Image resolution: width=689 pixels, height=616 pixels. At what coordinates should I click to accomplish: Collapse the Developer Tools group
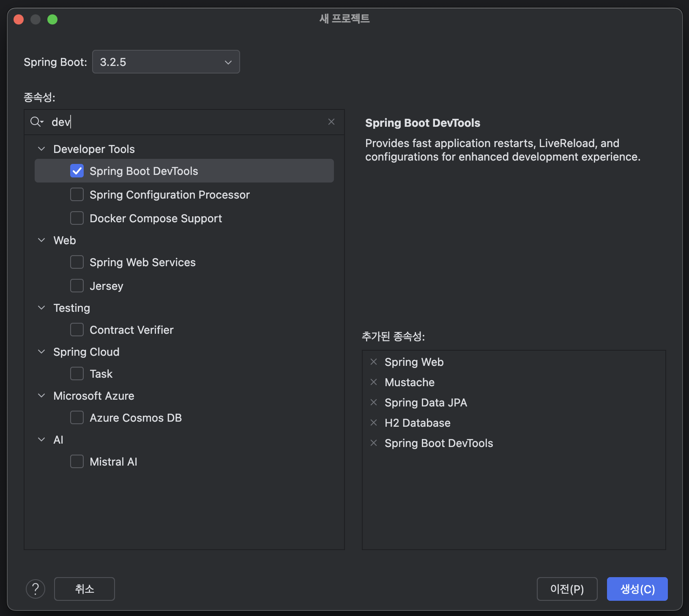41,149
